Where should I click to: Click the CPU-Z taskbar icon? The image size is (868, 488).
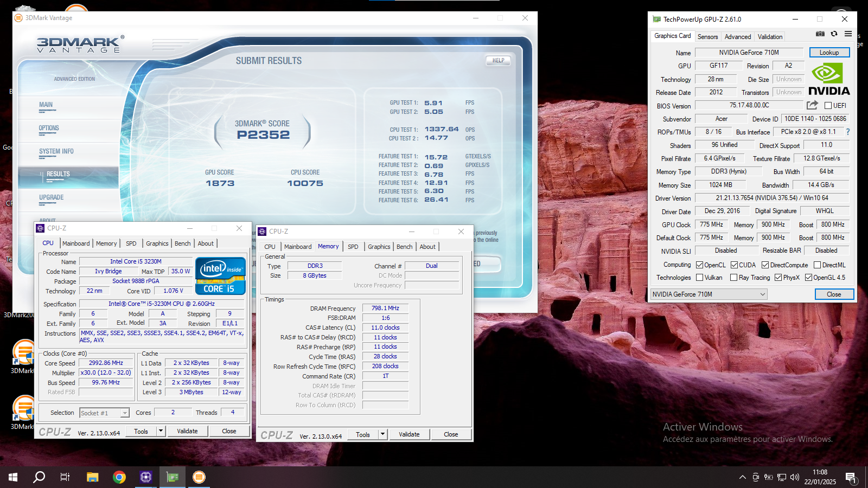point(146,477)
